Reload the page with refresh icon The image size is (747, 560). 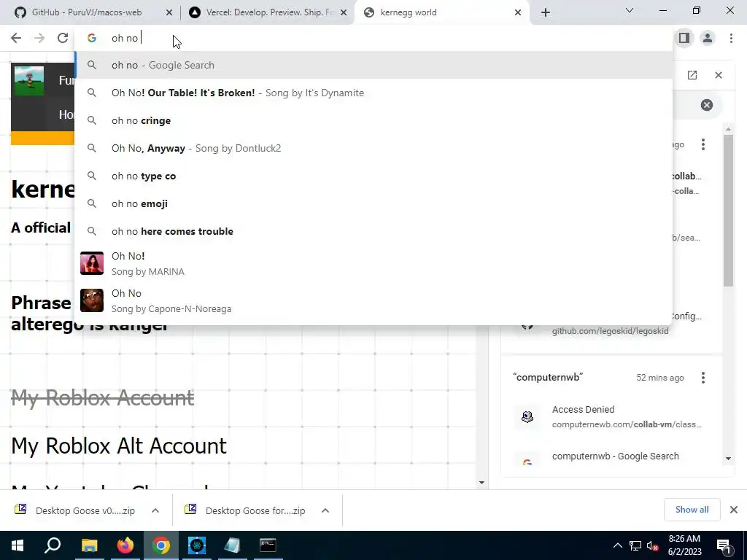[x=63, y=38]
